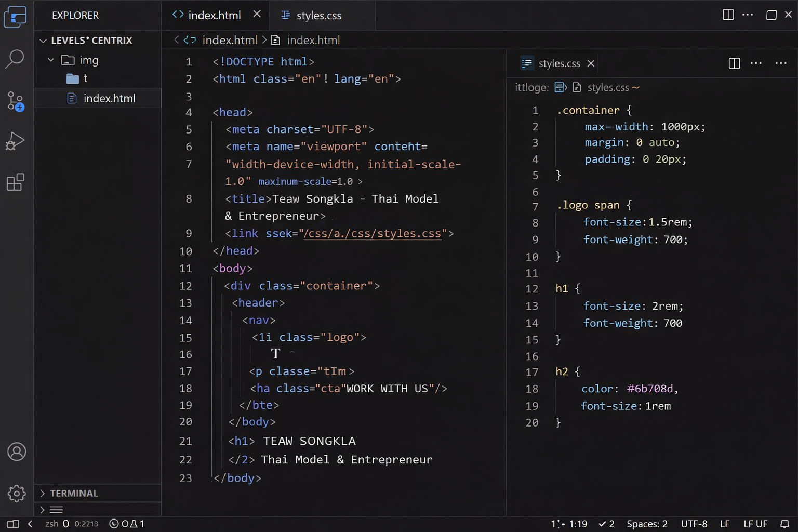Switch to the styles.css tab in top bar
Viewport: 798px width, 532px height.
(318, 16)
